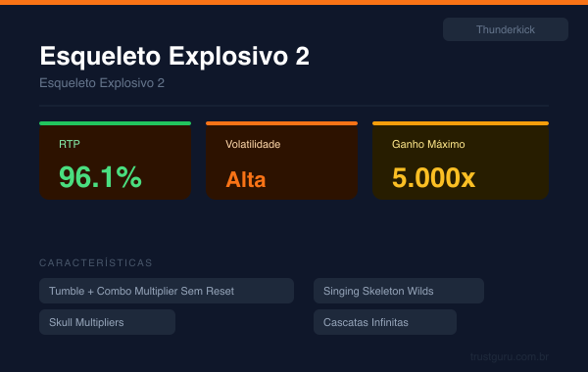The height and width of the screenshot is (372, 588).
Task: Choose the Cascatas Infinitas feature tag
Action: [385, 322]
